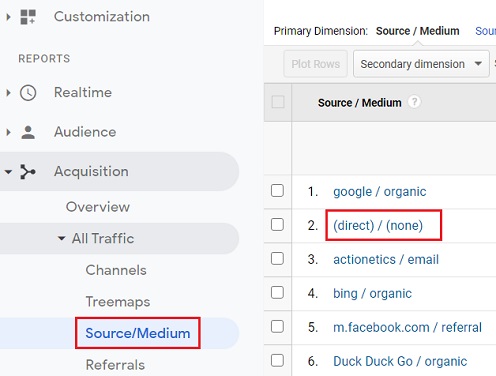Click the Realtime clock icon

click(28, 93)
